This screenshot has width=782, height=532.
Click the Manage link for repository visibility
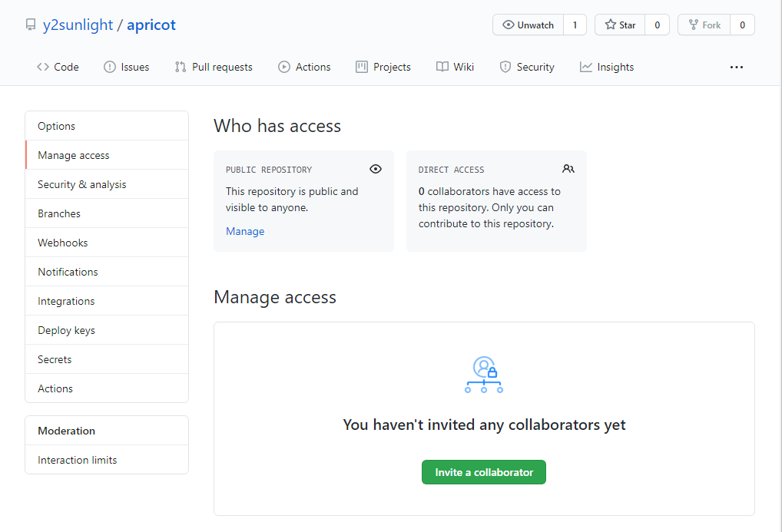(245, 231)
